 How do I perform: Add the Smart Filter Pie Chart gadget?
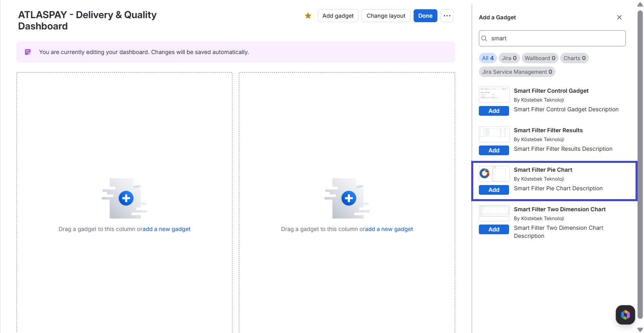(494, 190)
